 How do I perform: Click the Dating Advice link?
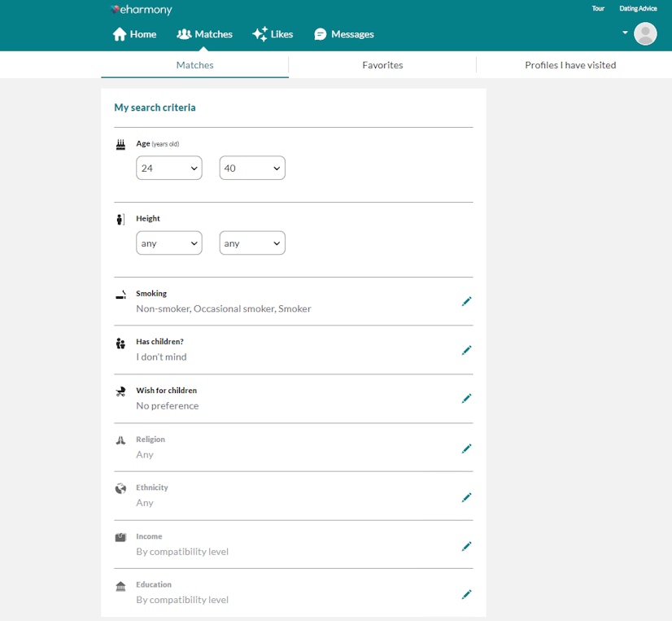[x=637, y=8]
